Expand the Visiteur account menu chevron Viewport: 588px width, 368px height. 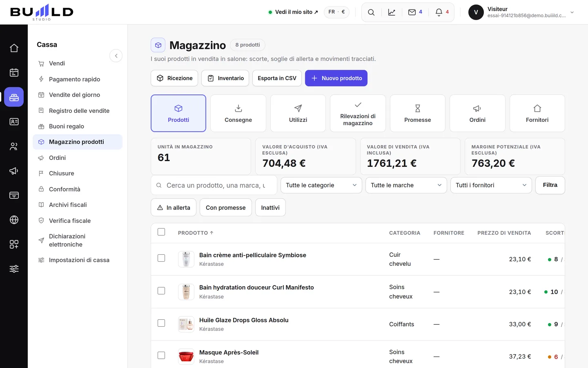572,12
